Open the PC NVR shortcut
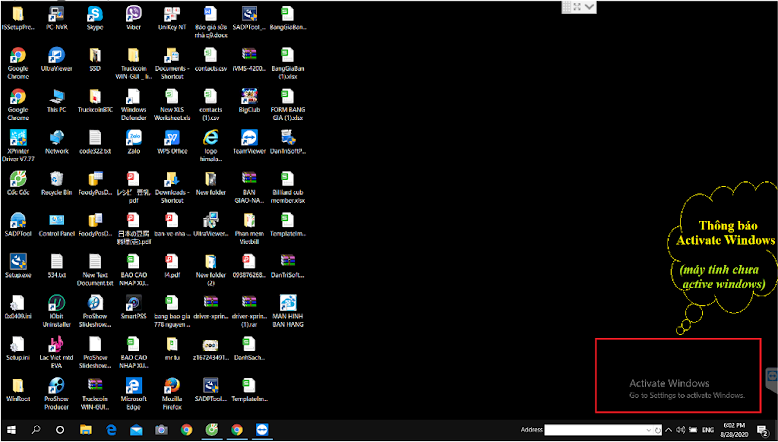The height and width of the screenshot is (442, 778). pos(57,18)
